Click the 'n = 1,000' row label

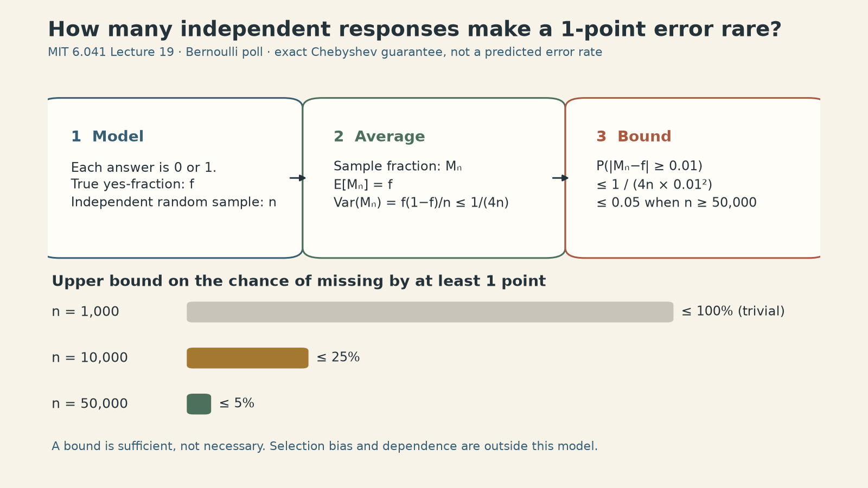coord(85,312)
